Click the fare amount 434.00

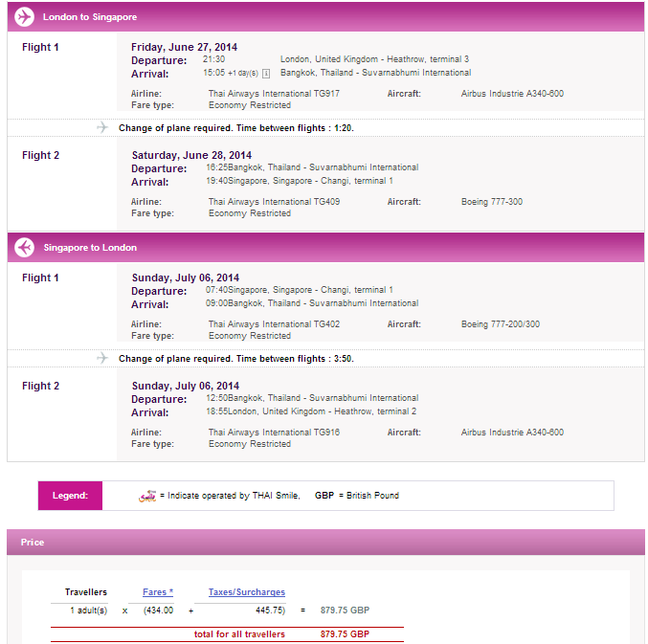(x=159, y=611)
